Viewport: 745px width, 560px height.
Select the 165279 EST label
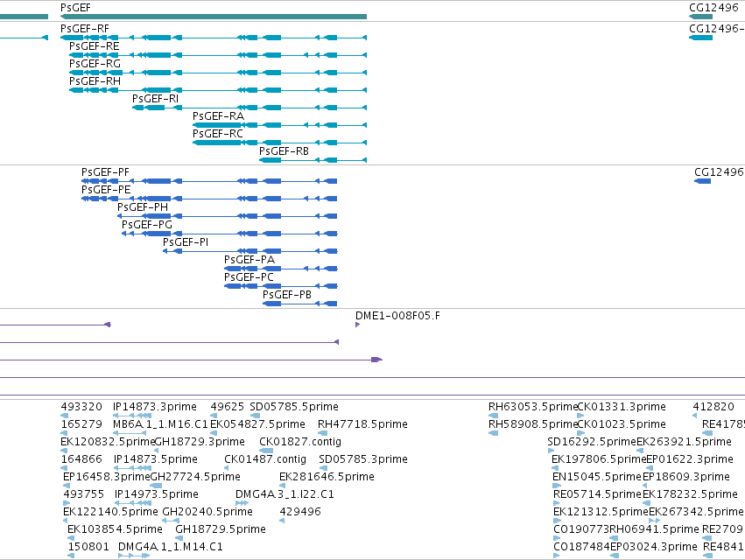(81, 424)
